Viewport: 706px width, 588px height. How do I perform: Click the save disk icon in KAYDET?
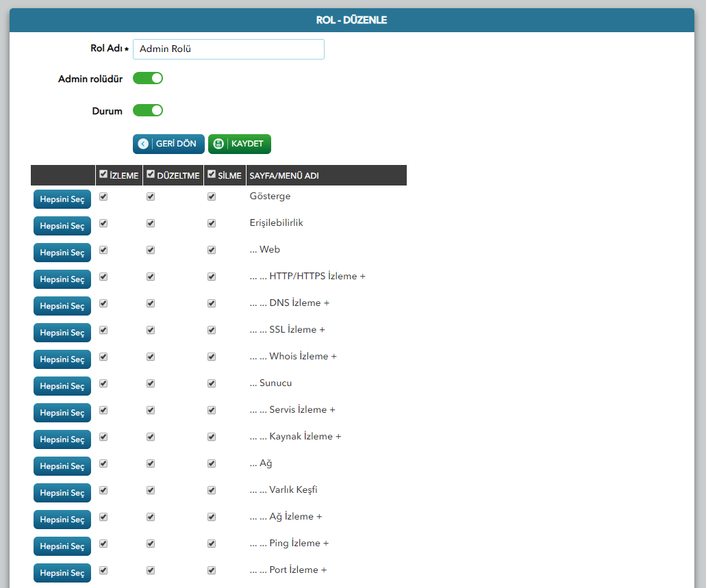pos(218,144)
